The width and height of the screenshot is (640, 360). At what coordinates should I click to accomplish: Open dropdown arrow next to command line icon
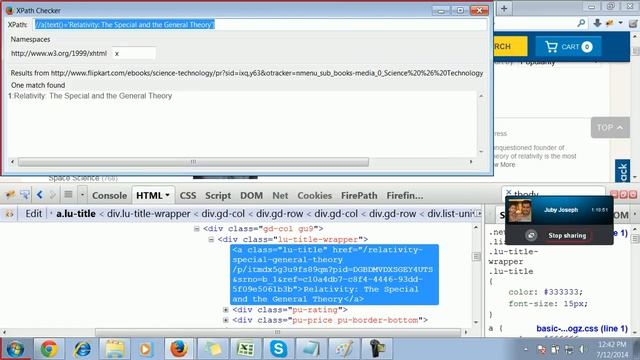82,195
